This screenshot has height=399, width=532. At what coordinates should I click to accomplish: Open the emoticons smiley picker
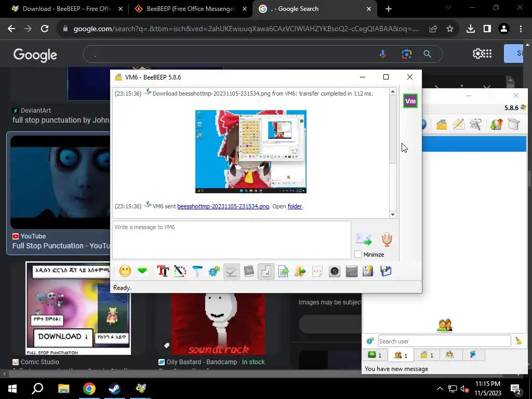point(125,271)
